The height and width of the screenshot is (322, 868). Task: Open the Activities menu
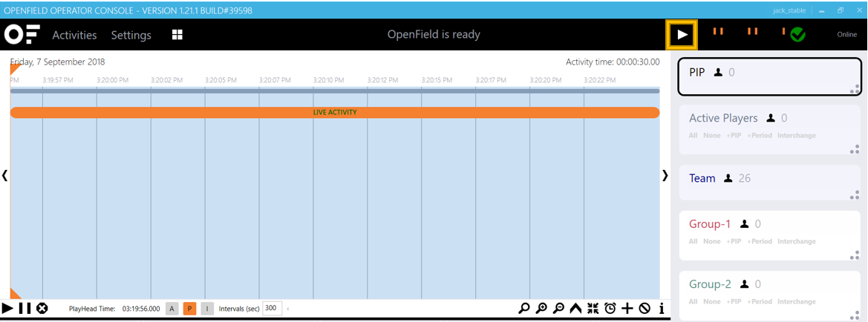coord(75,35)
